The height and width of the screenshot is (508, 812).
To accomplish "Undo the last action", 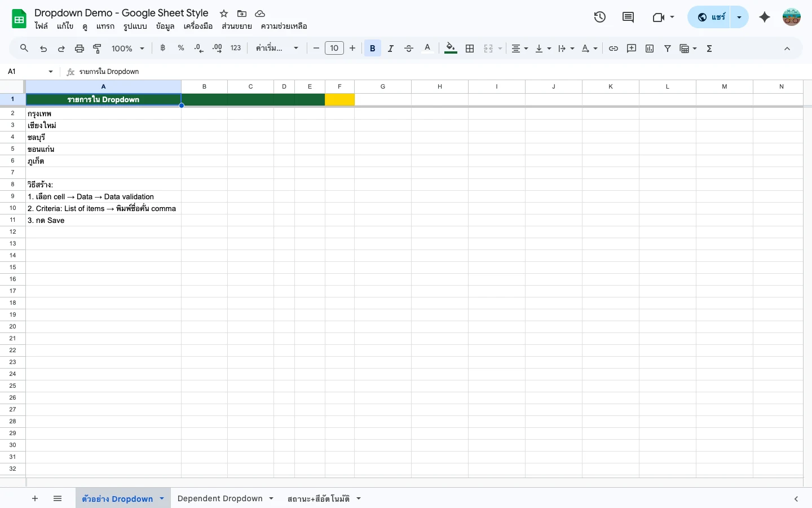I will [43, 48].
